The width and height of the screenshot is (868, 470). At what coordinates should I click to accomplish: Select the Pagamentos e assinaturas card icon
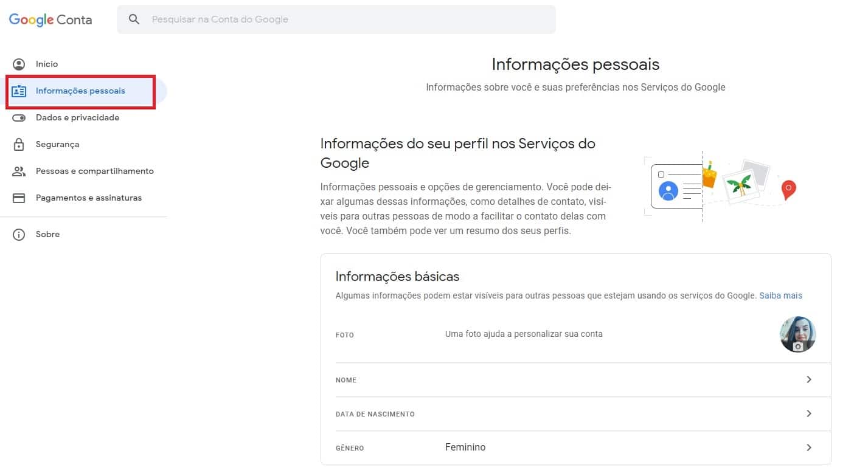tap(19, 198)
